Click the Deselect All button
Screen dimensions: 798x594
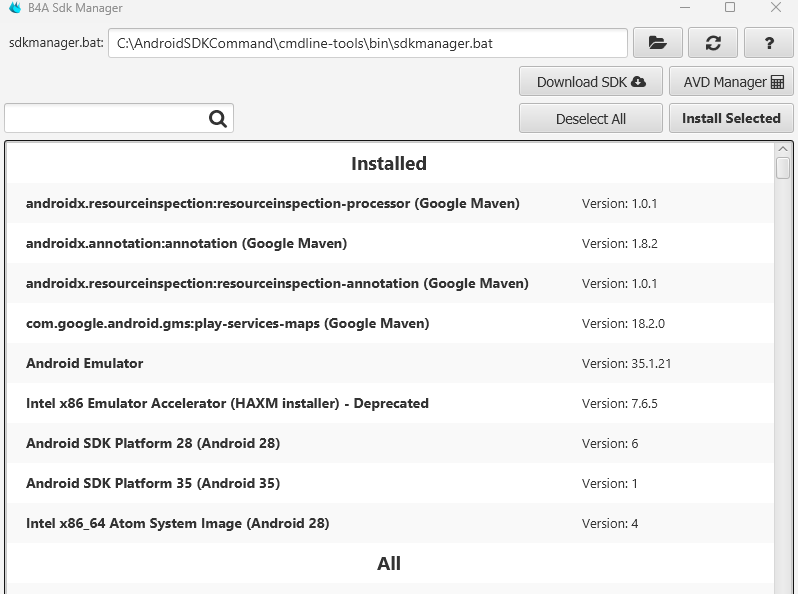[x=590, y=119]
